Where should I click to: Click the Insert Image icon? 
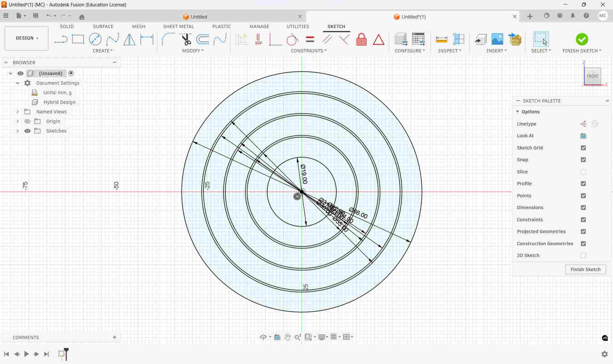(x=497, y=39)
